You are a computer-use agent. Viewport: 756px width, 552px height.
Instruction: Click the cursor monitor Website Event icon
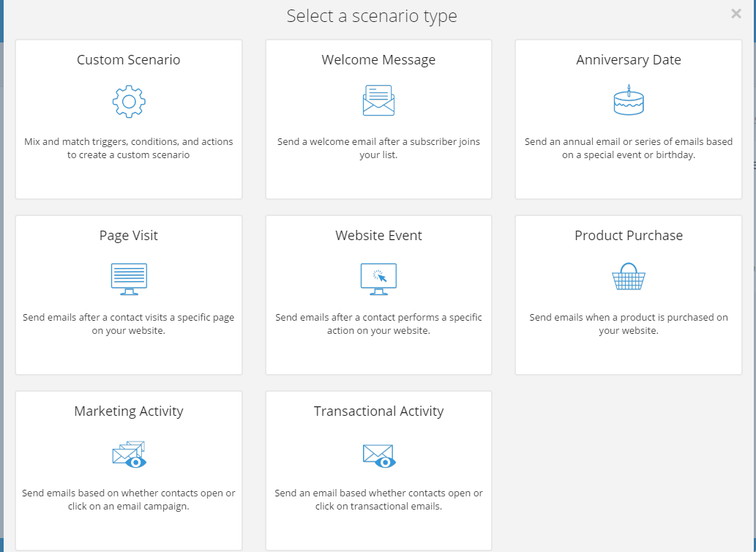tap(378, 279)
